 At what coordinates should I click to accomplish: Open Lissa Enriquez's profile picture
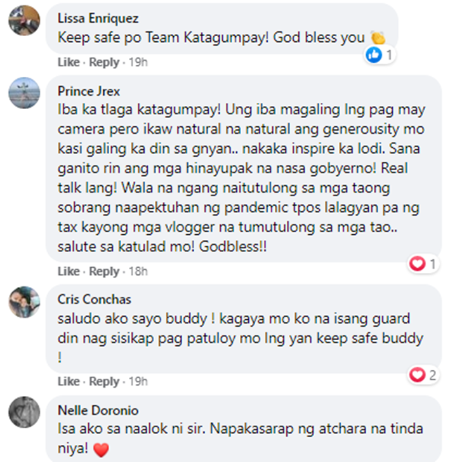[24, 20]
